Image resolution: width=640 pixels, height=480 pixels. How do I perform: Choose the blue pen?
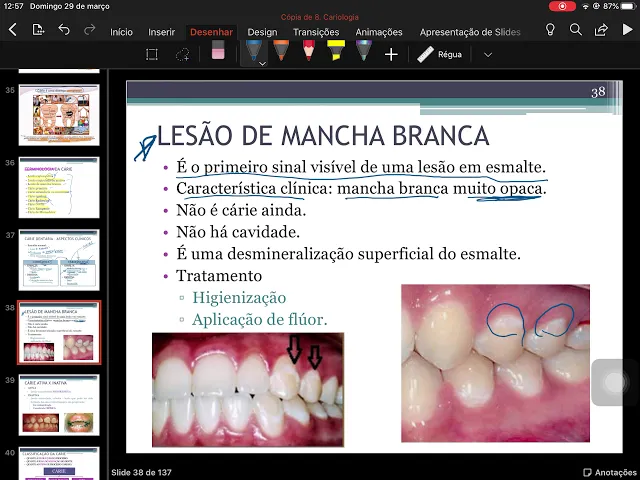point(253,51)
